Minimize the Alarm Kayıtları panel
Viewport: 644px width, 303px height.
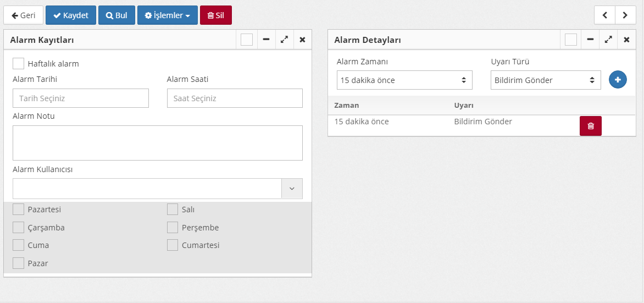266,40
